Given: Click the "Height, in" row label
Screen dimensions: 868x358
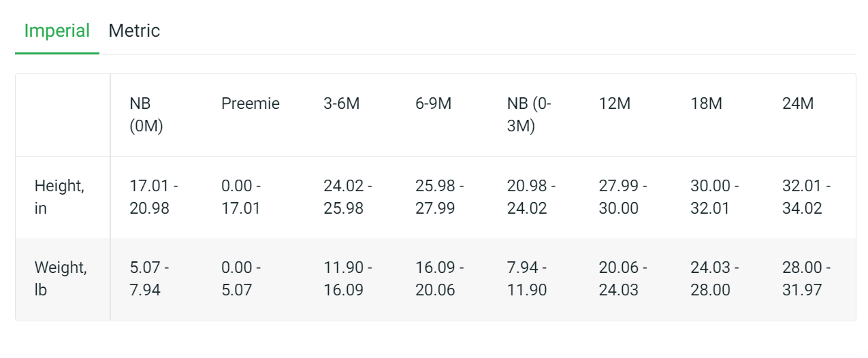Looking at the screenshot, I should [x=59, y=197].
